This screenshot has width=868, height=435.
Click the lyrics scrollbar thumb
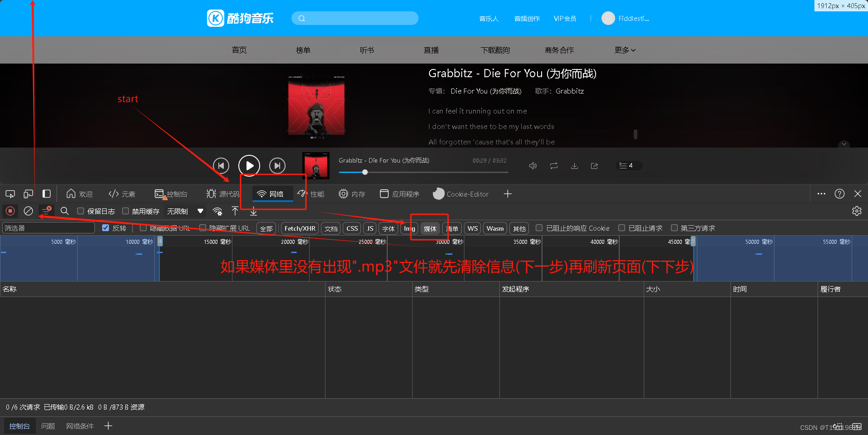tap(636, 134)
